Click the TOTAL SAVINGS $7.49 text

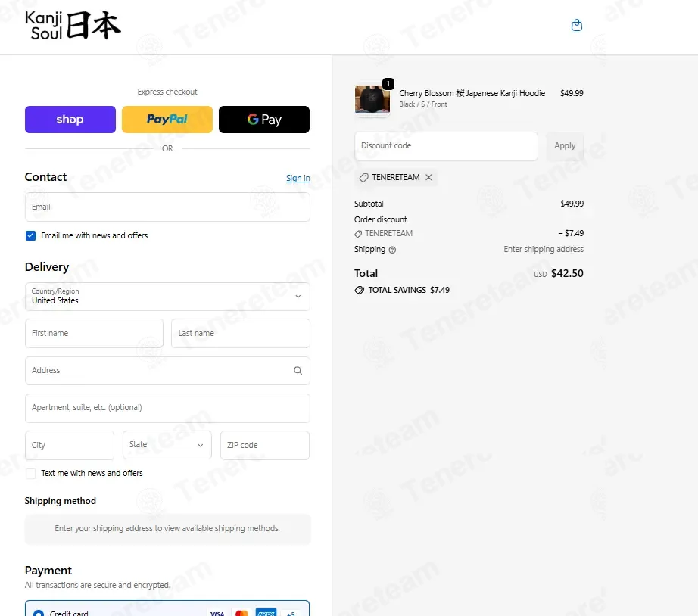(409, 290)
